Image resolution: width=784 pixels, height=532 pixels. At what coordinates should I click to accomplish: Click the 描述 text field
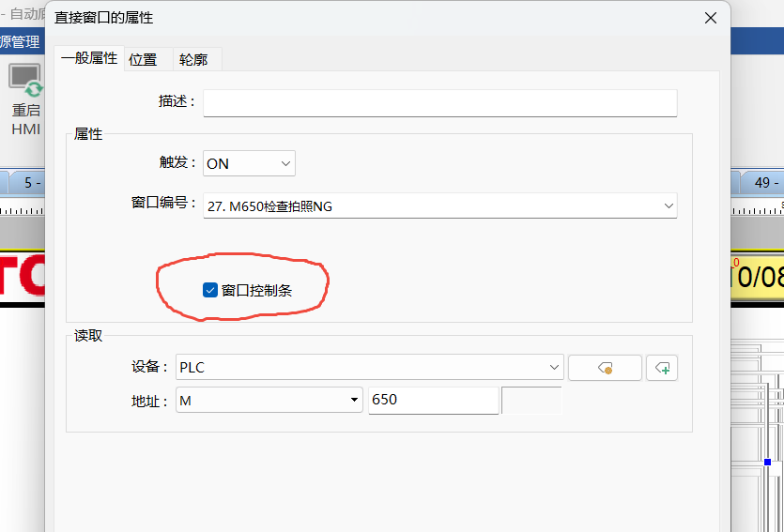click(x=439, y=101)
